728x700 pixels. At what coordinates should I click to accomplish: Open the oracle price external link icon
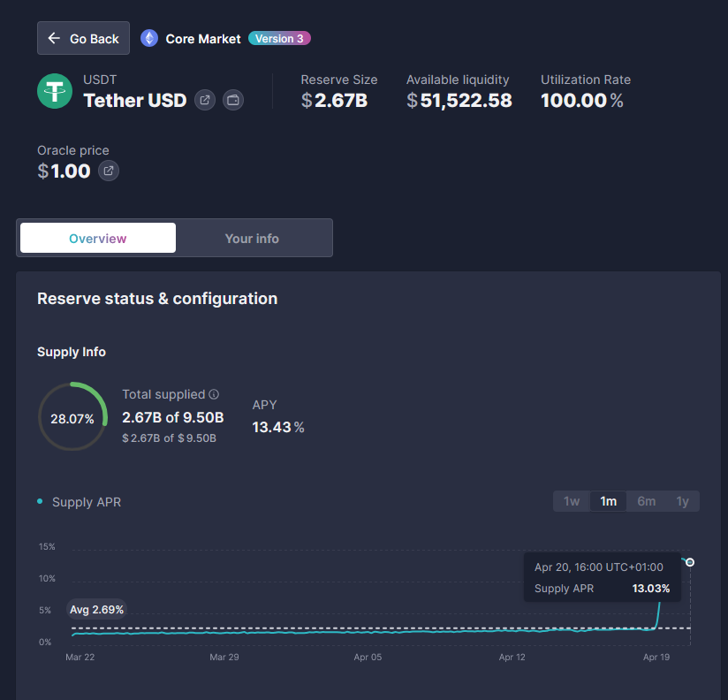pos(109,171)
